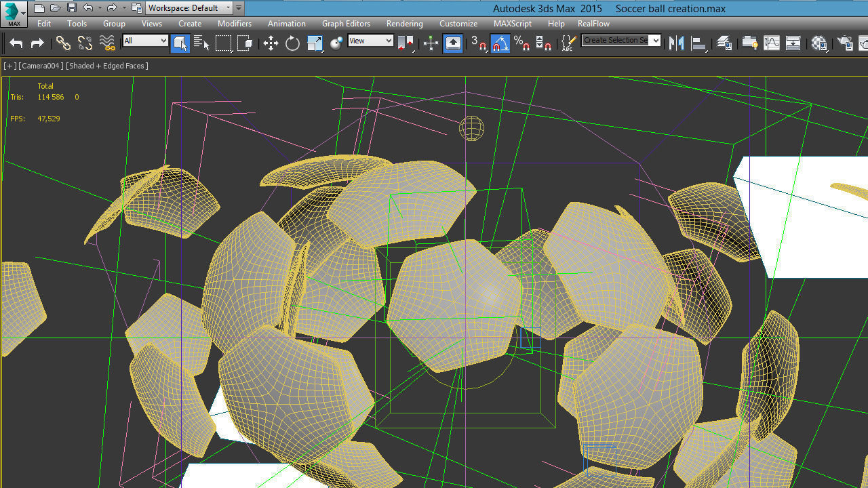Viewport: 868px width, 488px height.
Task: Click the Edit Named Selection Sets icon
Action: (x=568, y=43)
